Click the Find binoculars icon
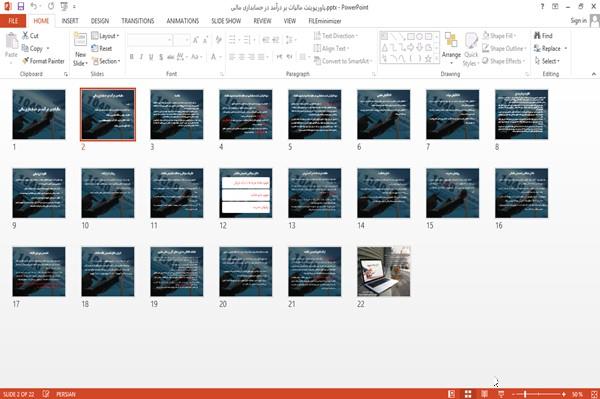The image size is (600, 399). pos(537,36)
